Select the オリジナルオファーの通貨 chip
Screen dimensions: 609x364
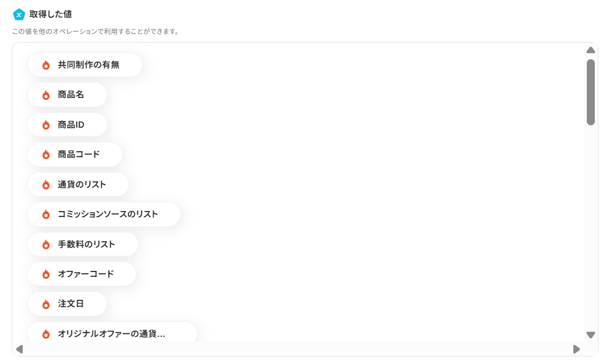112,333
